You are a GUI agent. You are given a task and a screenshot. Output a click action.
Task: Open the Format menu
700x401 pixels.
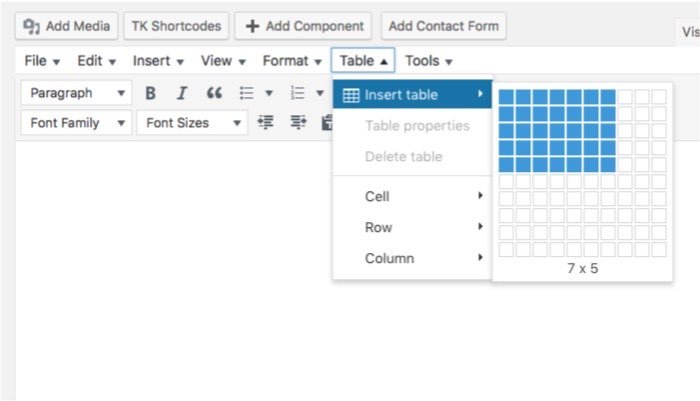point(292,61)
